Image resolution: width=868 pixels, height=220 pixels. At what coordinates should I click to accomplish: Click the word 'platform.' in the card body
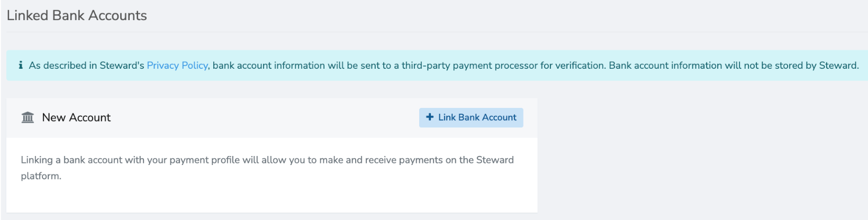pyautogui.click(x=41, y=176)
